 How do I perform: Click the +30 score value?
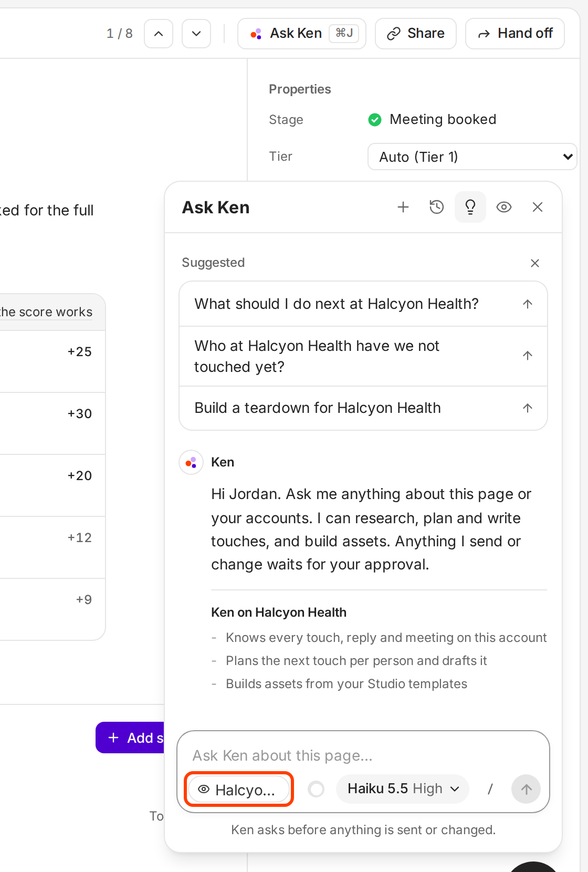pos(80,414)
